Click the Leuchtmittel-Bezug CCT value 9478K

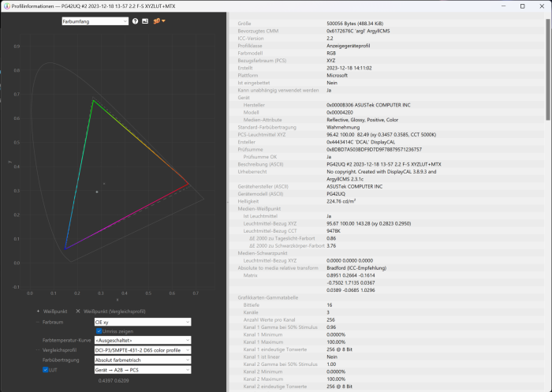pyautogui.click(x=334, y=230)
